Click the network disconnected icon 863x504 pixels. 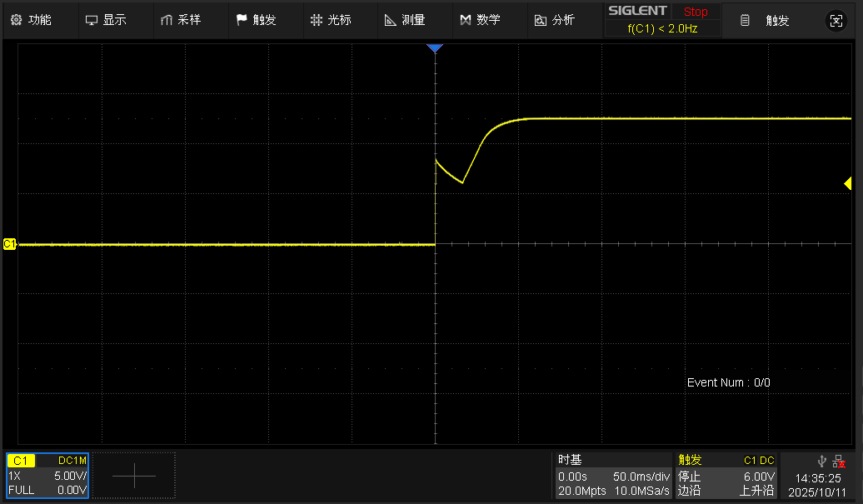tap(839, 461)
